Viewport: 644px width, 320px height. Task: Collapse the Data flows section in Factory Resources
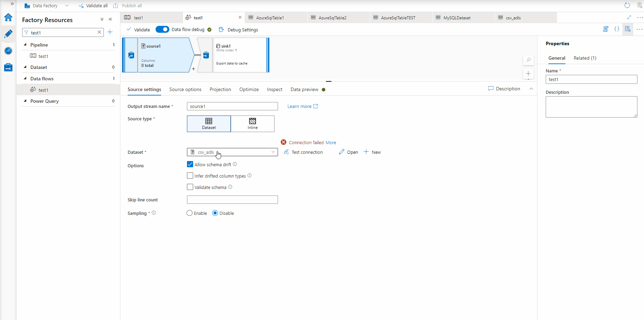click(25, 78)
